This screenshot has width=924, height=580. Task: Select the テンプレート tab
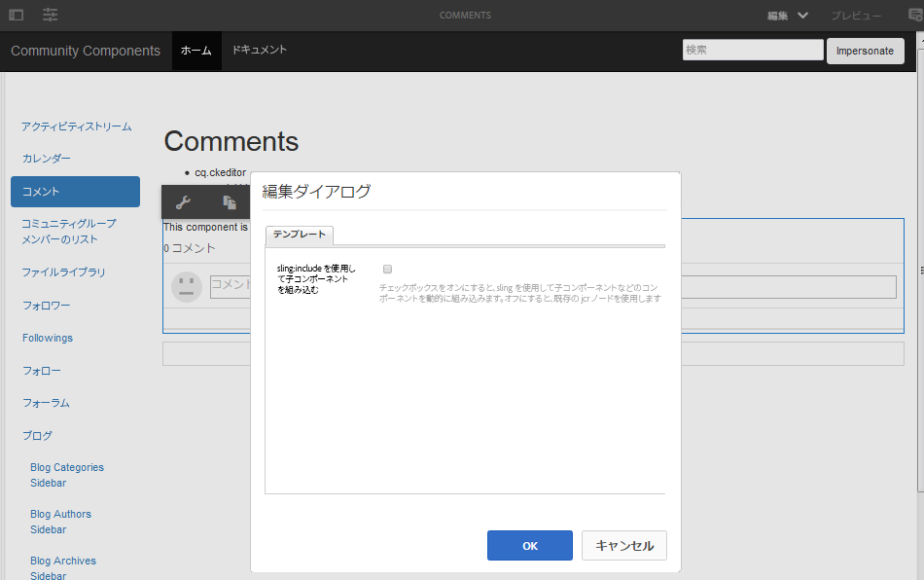click(x=300, y=235)
